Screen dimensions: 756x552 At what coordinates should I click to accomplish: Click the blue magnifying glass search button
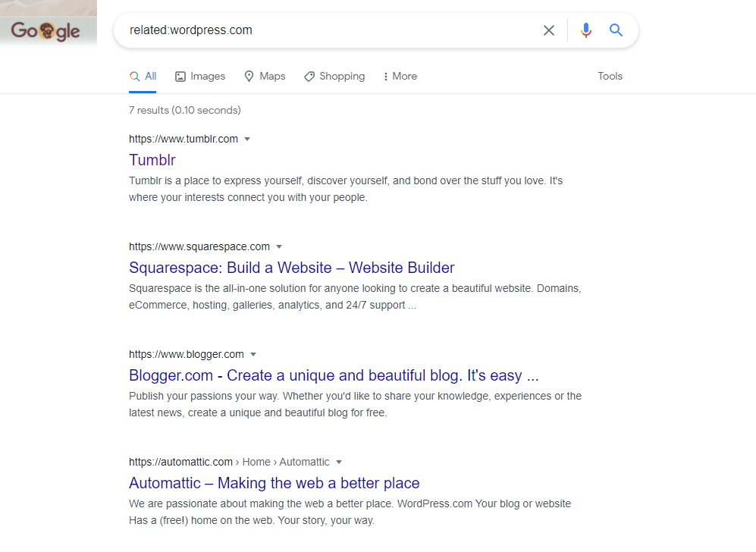click(x=616, y=30)
